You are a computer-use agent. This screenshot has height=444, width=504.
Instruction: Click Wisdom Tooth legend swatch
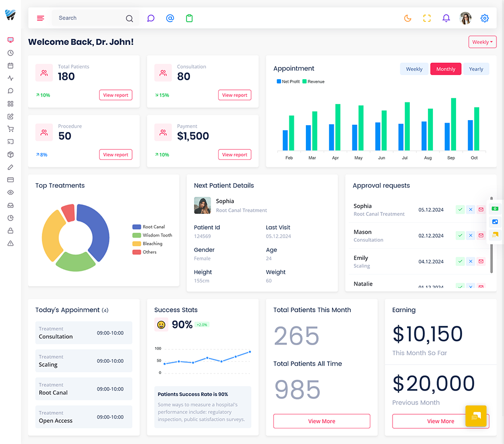pyautogui.click(x=137, y=235)
